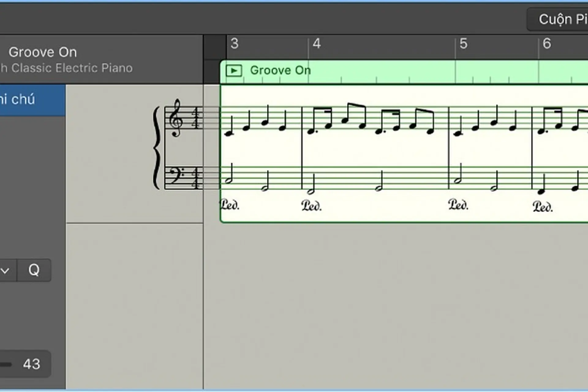Image resolution: width=588 pixels, height=392 pixels.
Task: Click the velocity value 43 field
Action: (32, 364)
